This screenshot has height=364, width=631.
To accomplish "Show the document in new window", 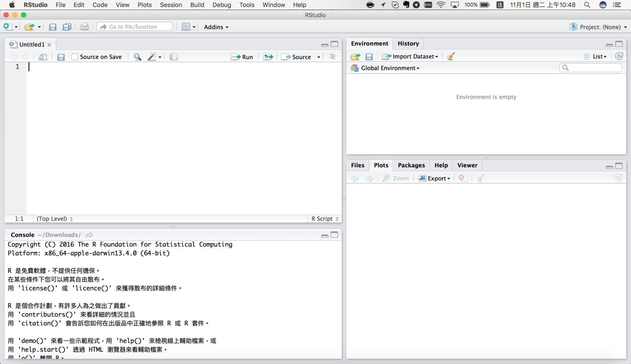I will tap(43, 57).
